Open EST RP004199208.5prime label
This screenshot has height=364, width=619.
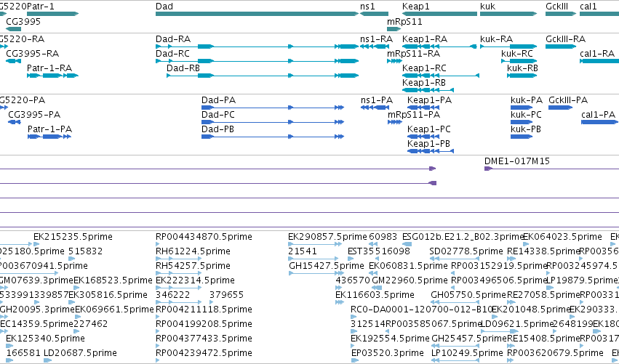[x=204, y=324]
